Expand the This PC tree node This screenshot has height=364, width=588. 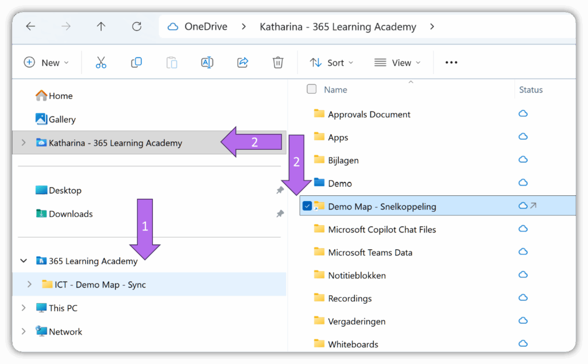pos(24,308)
